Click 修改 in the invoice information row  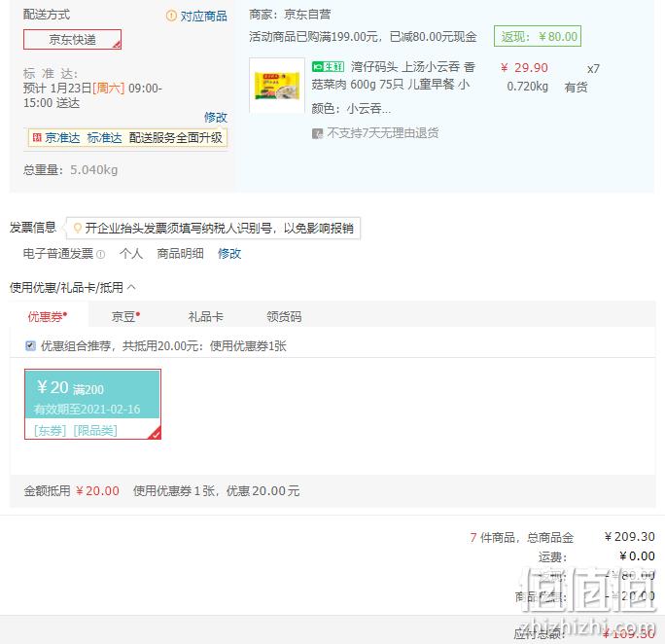(229, 254)
